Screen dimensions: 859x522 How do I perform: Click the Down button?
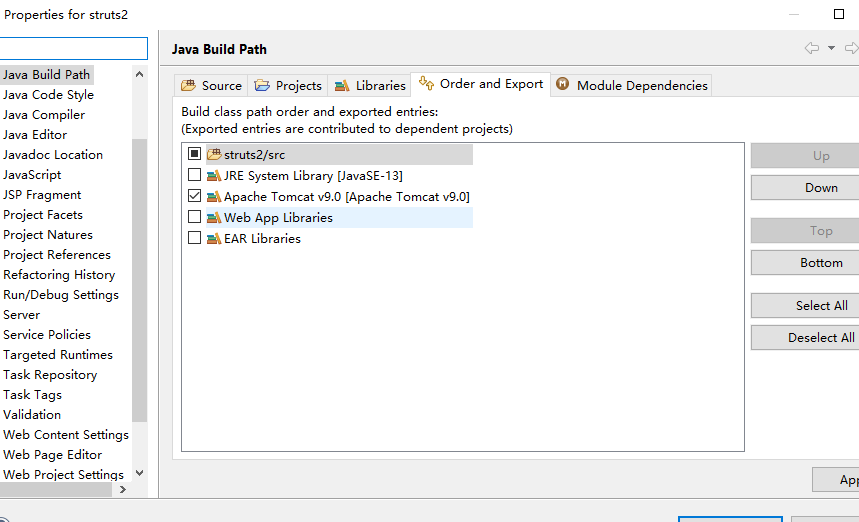[x=805, y=188]
